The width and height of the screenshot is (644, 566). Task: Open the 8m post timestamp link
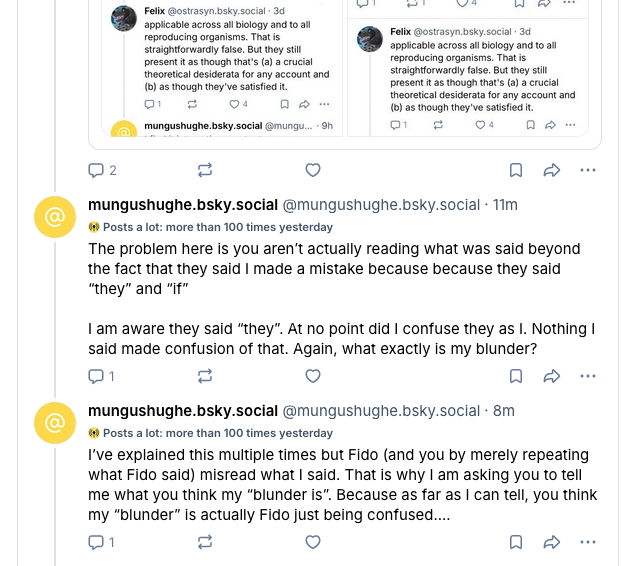point(503,411)
